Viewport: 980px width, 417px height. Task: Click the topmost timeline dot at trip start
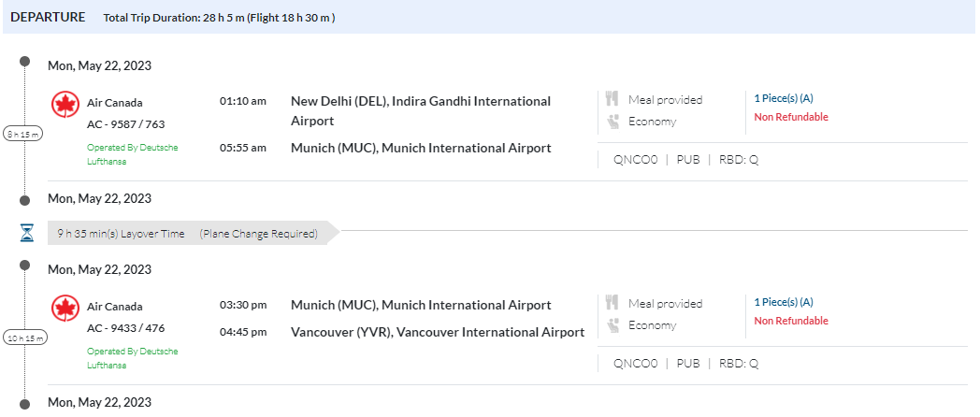(24, 62)
